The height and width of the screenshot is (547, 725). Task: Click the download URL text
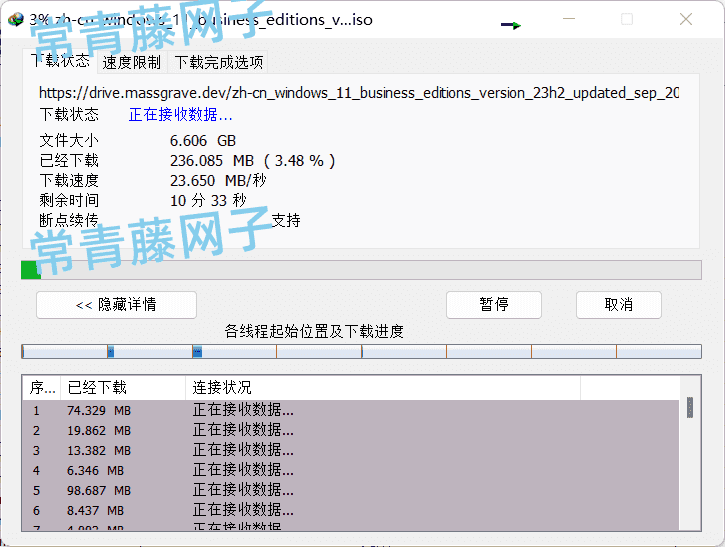[x=359, y=93]
